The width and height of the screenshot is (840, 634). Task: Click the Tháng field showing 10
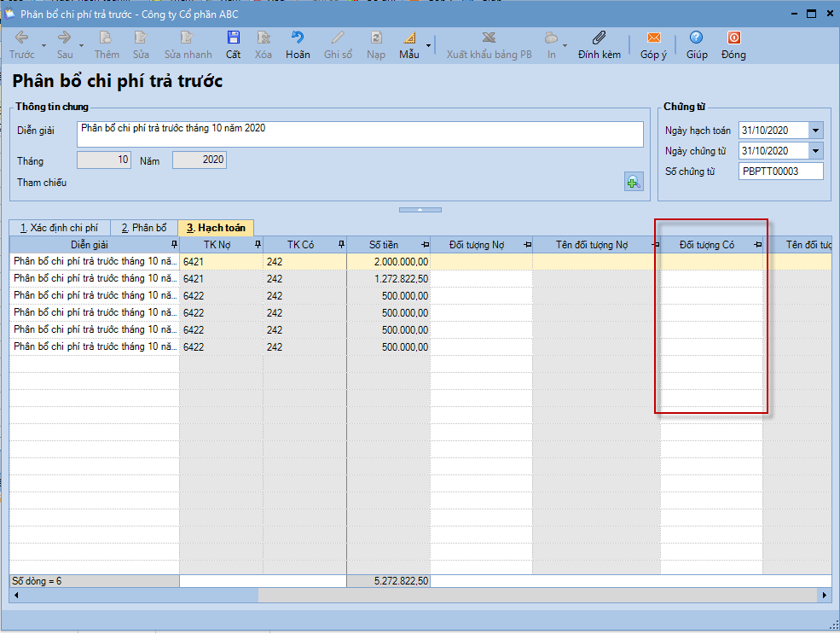pos(104,160)
